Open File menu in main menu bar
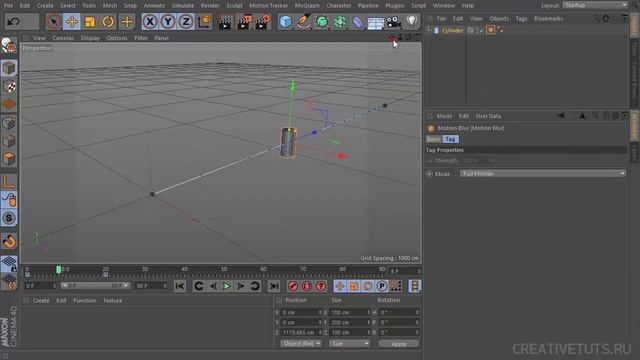The width and height of the screenshot is (640, 360). tap(8, 6)
